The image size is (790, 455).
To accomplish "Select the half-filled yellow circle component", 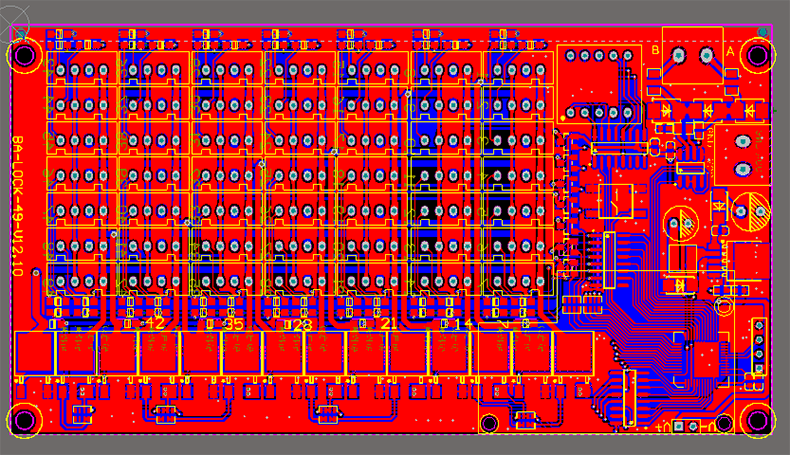I will click(x=749, y=209).
